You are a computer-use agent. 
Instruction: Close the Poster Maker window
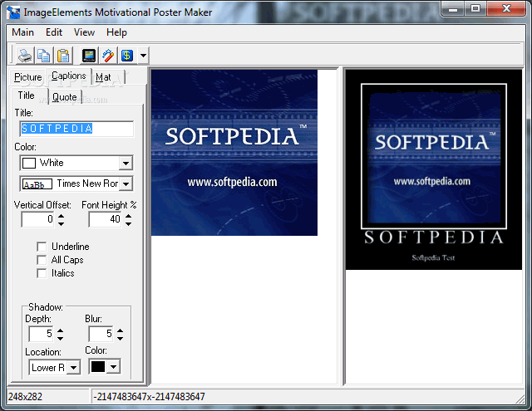(x=506, y=9)
